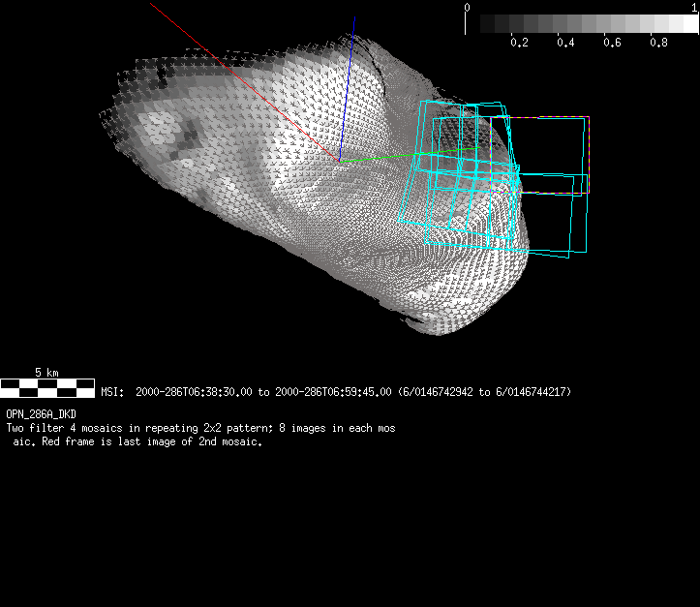Click the OPN_286A_DKD sequence name
The width and height of the screenshot is (700, 607).
(x=41, y=414)
